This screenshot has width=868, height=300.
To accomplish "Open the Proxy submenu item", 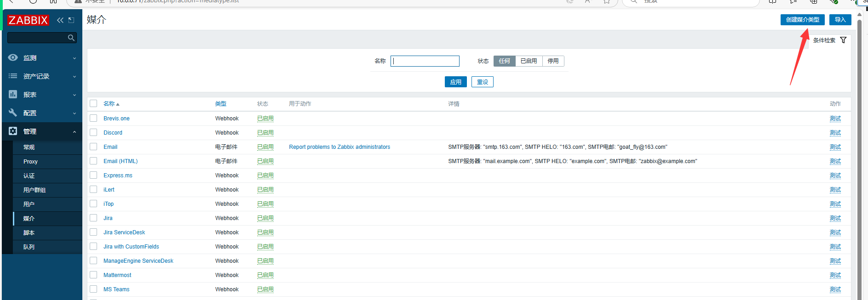I will (x=48, y=161).
